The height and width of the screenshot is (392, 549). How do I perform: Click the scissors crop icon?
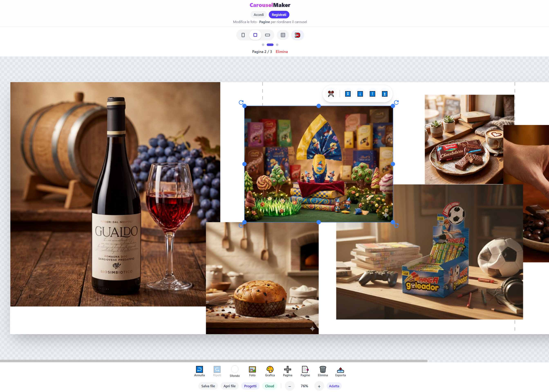coord(331,94)
